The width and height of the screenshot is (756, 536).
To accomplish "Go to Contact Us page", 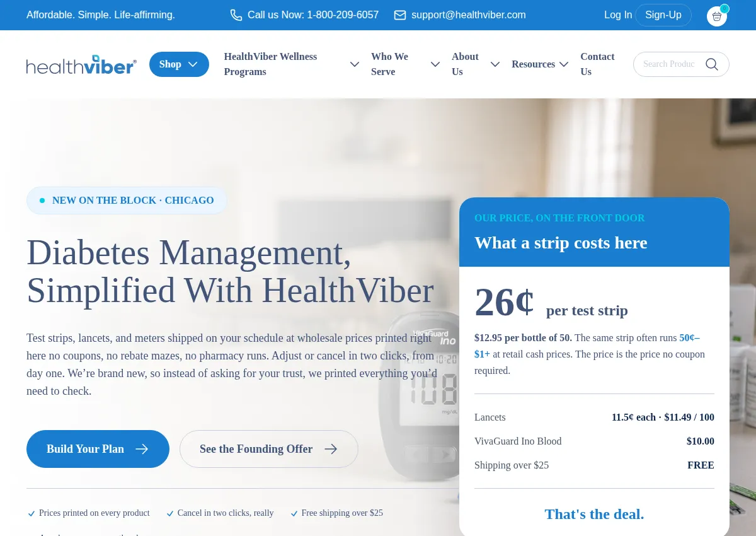I will (597, 64).
